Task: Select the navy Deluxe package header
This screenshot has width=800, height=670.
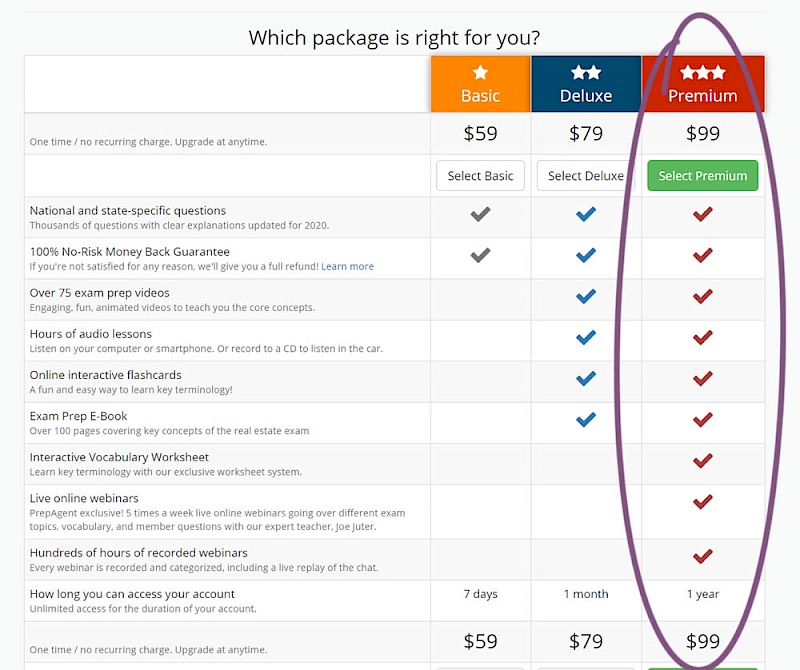Action: tap(586, 84)
